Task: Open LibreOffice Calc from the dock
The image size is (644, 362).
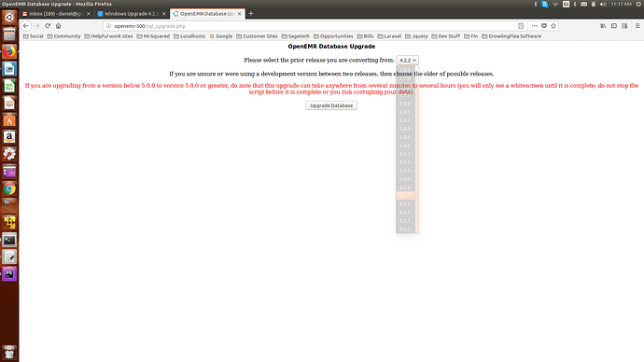Action: point(9,86)
